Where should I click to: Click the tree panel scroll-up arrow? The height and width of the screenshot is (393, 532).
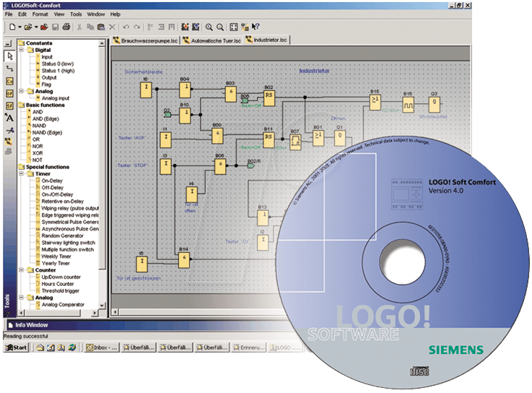point(102,43)
